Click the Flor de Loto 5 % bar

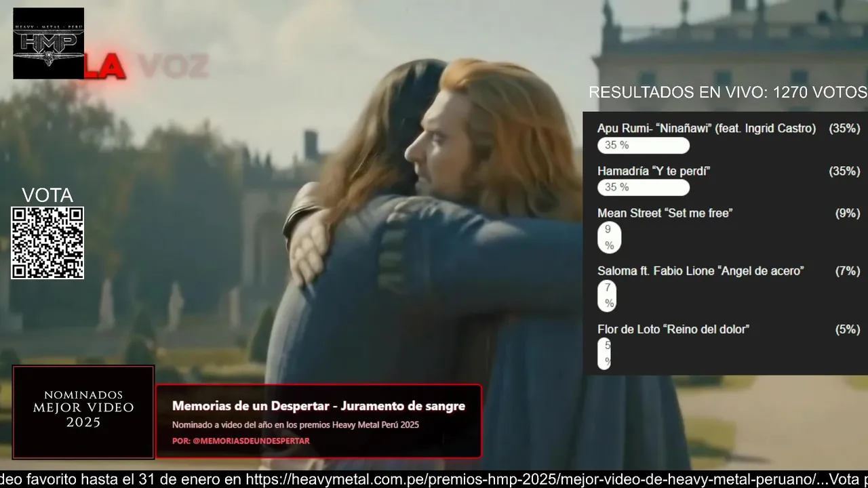(604, 354)
